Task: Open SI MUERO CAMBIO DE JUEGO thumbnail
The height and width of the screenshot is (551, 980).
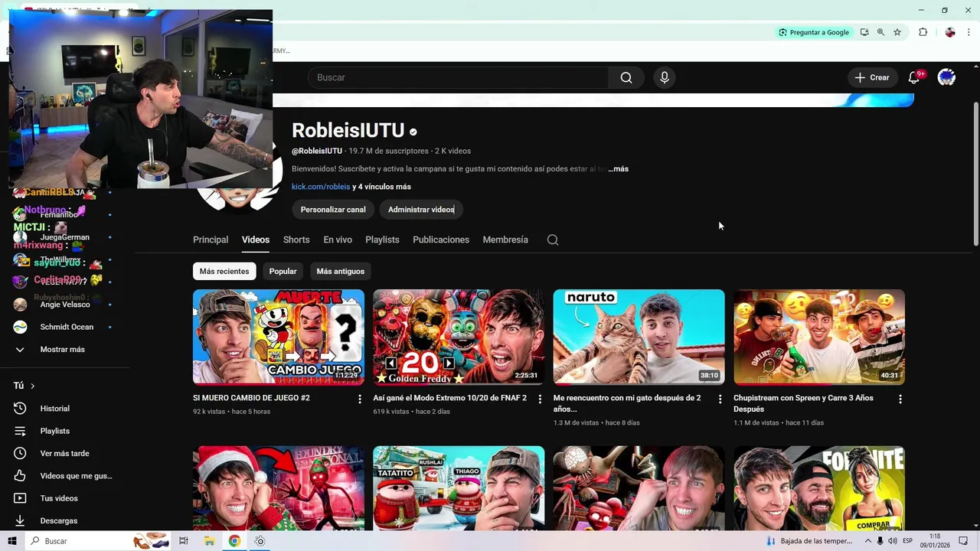Action: coord(279,337)
